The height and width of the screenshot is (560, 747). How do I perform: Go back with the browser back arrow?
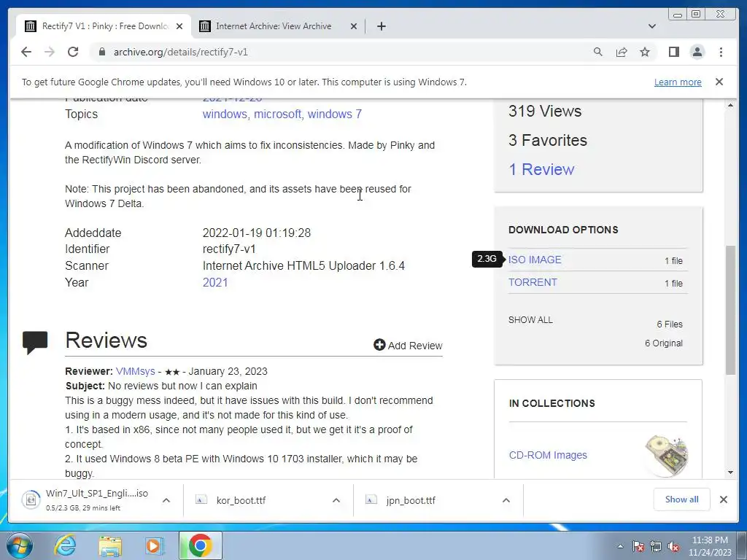tap(26, 52)
